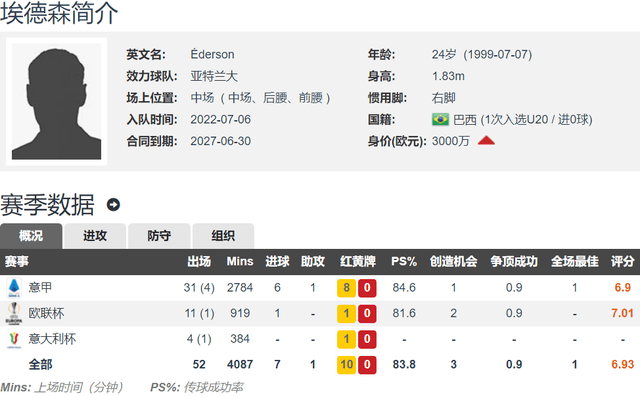
Task: Click the 赛季数据 heading
Action: click(x=47, y=205)
